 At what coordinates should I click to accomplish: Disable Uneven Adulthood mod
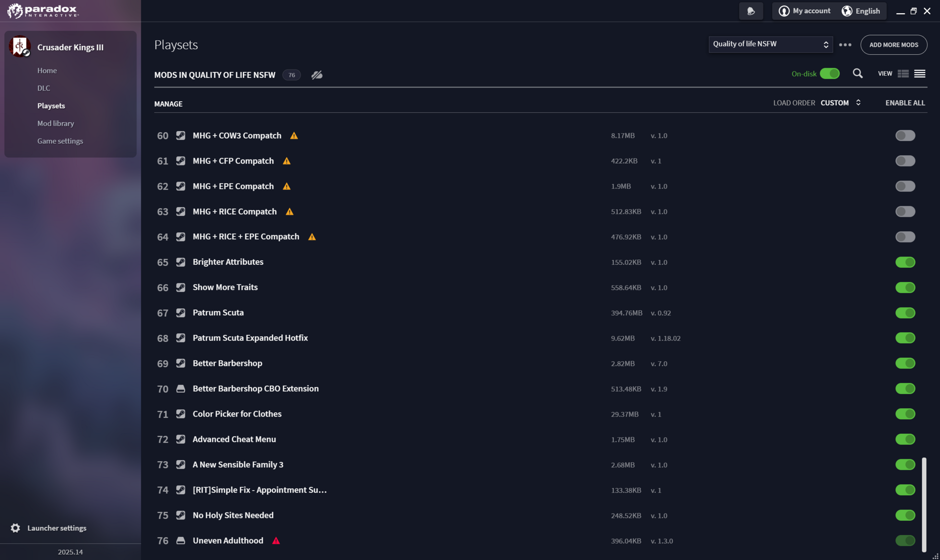coord(905,540)
